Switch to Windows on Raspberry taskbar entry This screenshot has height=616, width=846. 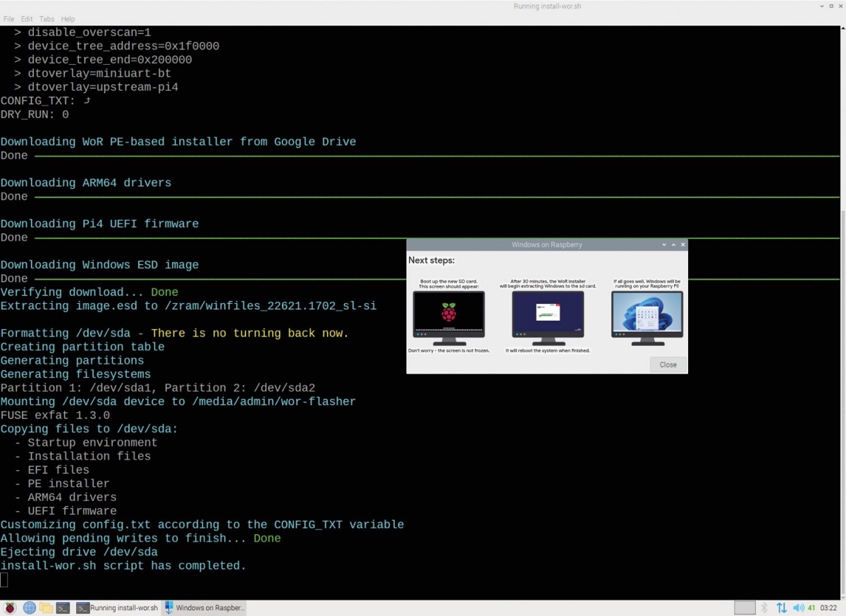[204, 608]
